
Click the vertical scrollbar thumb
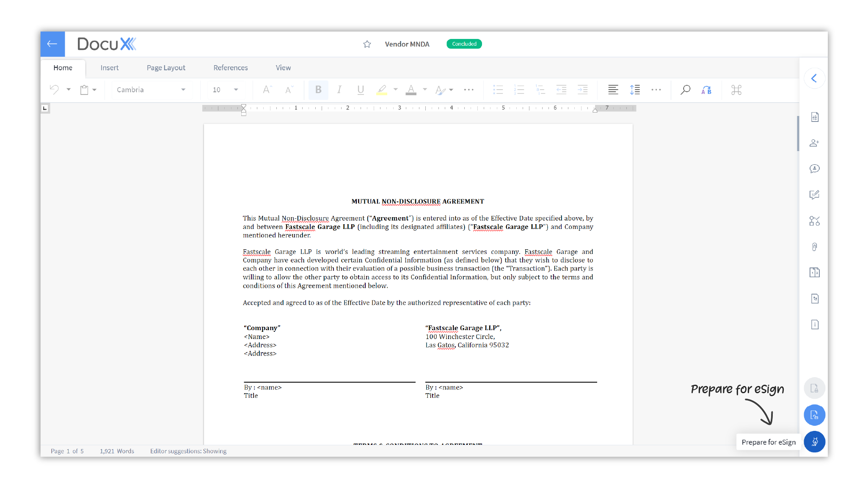(x=798, y=133)
